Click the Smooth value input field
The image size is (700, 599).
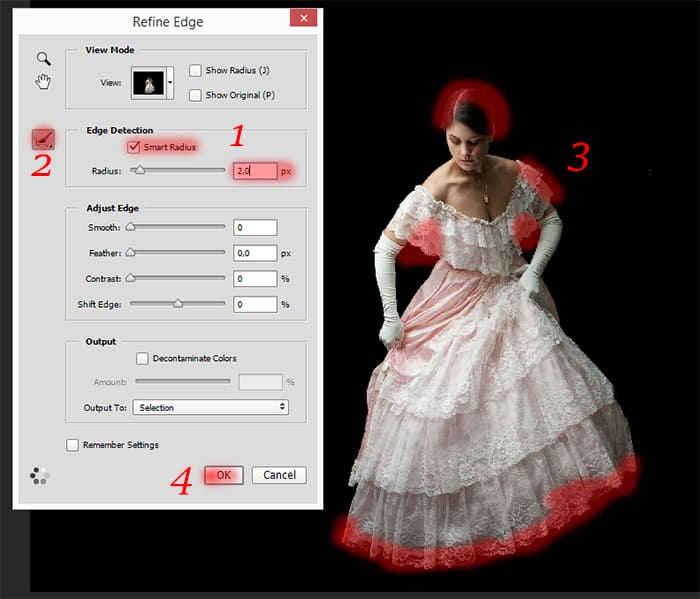(x=255, y=228)
